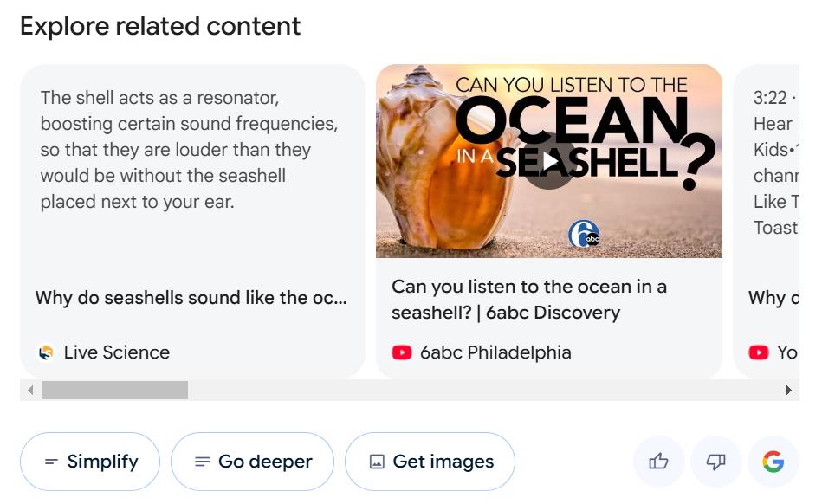
Task: Click the scrollbar left arrow
Action: (x=30, y=391)
